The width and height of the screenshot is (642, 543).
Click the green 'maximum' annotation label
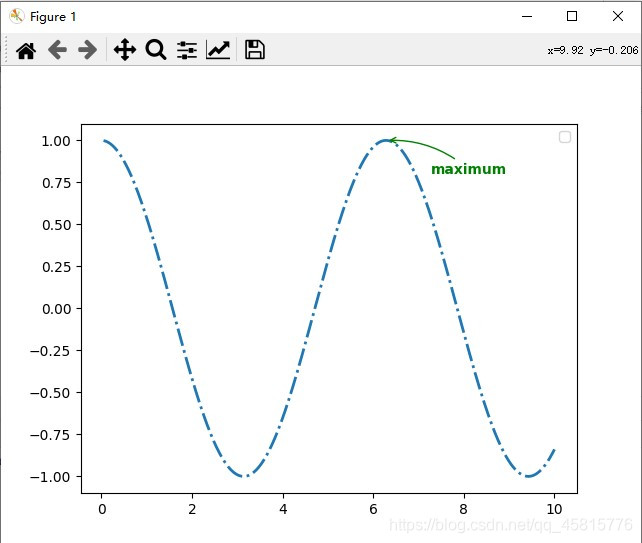468,169
